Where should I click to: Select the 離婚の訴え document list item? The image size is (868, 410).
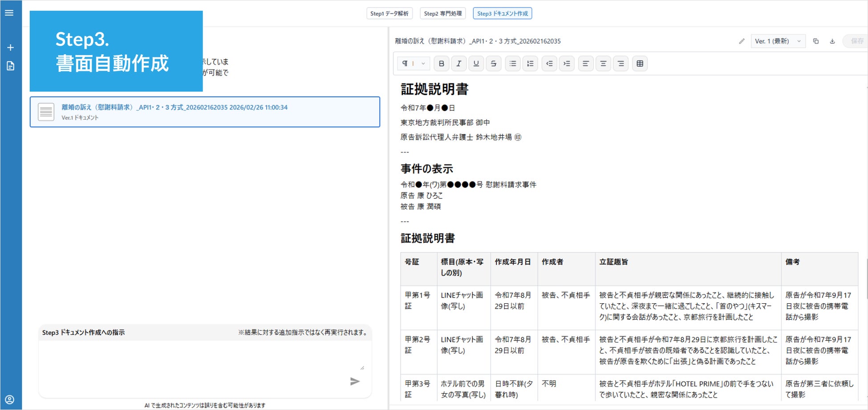click(205, 112)
